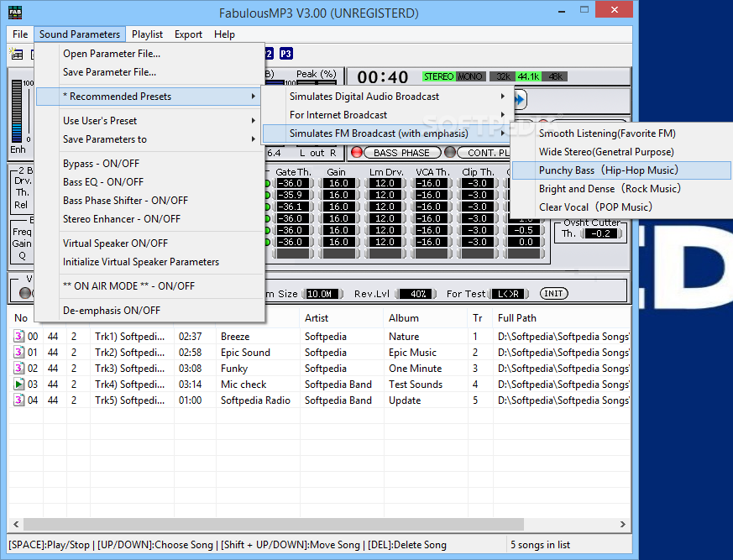Click the new playlist icon in toolbar
This screenshot has height=560, width=733.
pos(17,54)
